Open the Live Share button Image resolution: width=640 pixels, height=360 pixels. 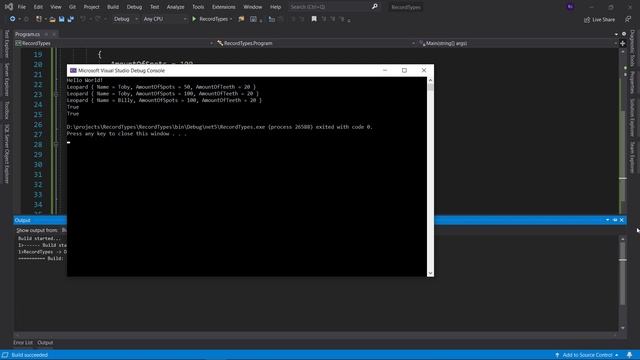tap(599, 20)
